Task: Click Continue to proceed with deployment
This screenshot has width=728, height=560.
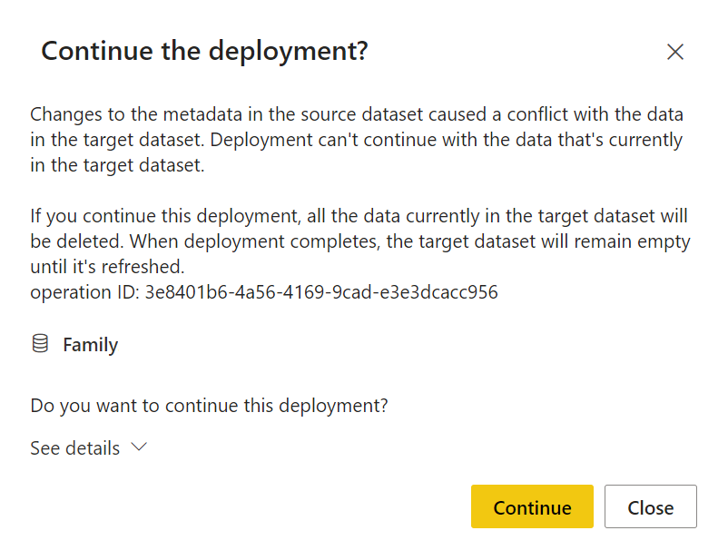Action: [x=532, y=506]
